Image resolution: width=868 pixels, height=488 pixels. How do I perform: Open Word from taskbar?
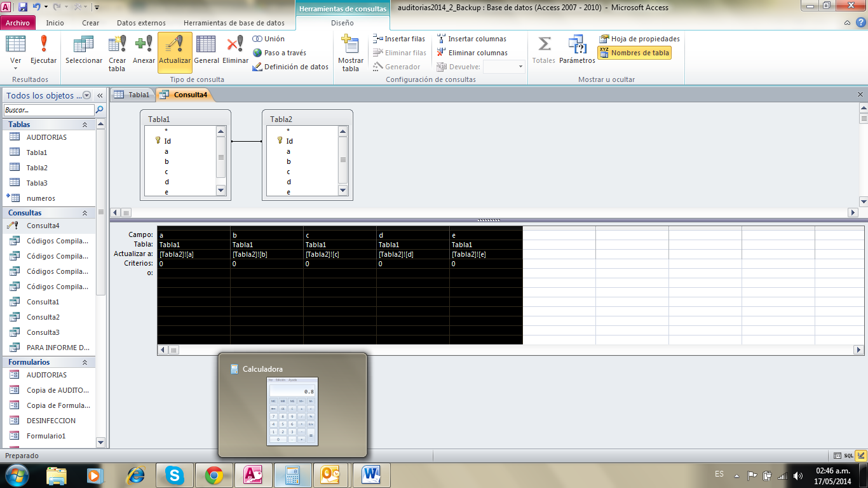pyautogui.click(x=371, y=475)
